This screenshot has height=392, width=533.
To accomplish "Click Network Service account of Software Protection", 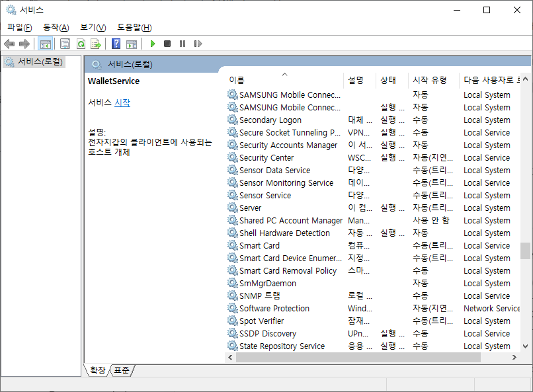I will point(491,309).
